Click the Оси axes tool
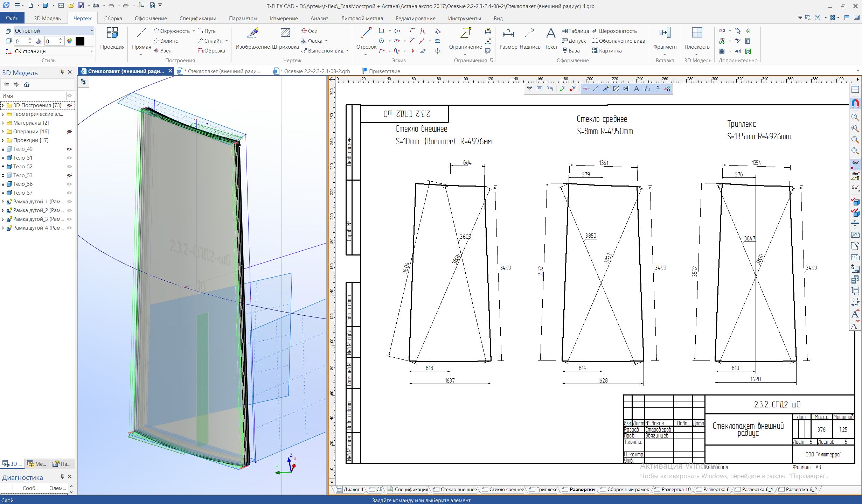The image size is (862, 504). [x=309, y=31]
